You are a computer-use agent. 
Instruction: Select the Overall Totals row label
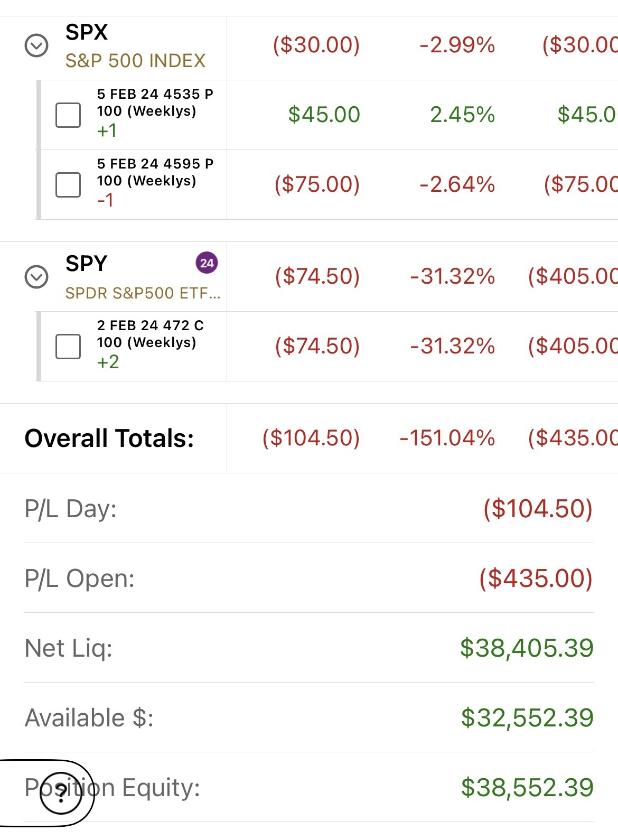[109, 438]
